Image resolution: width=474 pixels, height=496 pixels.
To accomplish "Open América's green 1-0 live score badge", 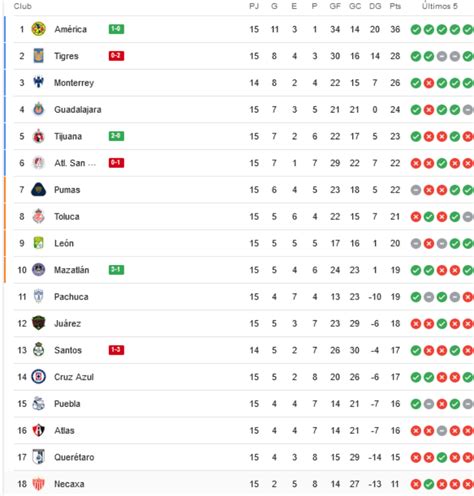I will tap(116, 29).
